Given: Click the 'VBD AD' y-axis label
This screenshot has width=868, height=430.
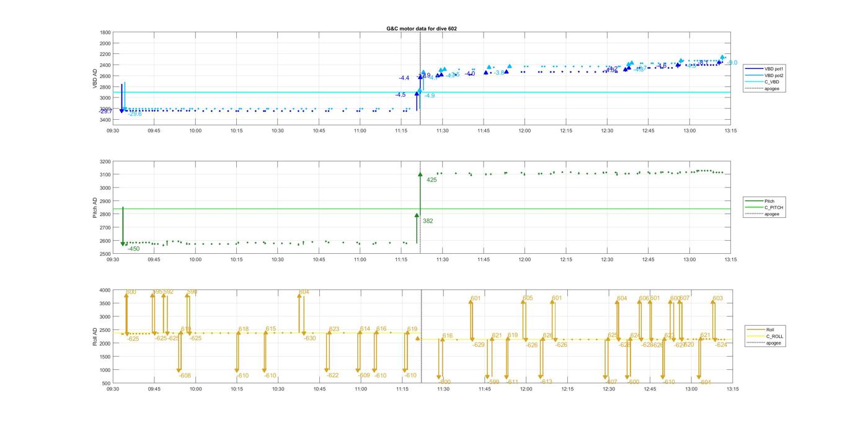Looking at the screenshot, I should click(x=95, y=78).
